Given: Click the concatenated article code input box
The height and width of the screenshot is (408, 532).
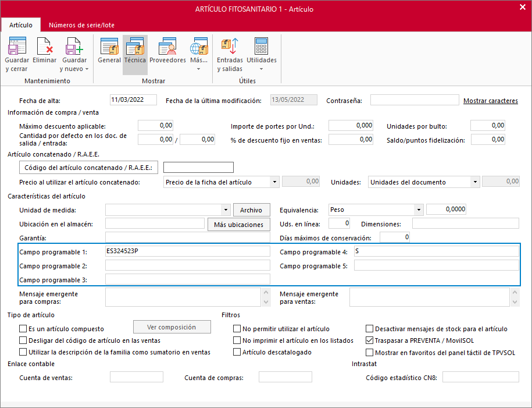Looking at the screenshot, I should click(x=198, y=167).
